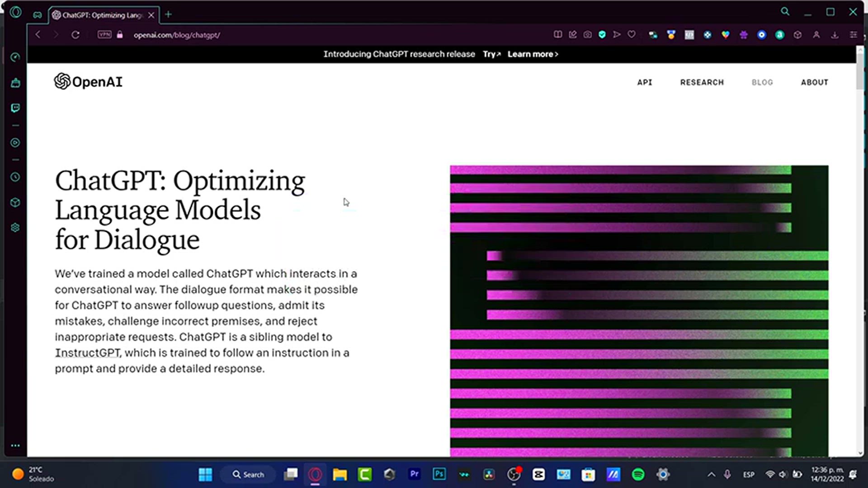Image resolution: width=868 pixels, height=488 pixels.
Task: Click the page vertical scrollbar thumb
Action: 860,72
